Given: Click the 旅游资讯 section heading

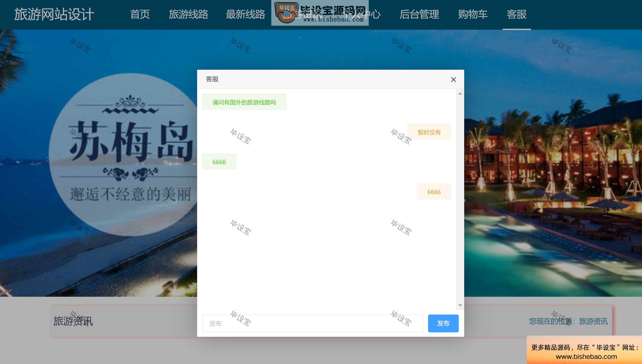Looking at the screenshot, I should [x=73, y=321].
